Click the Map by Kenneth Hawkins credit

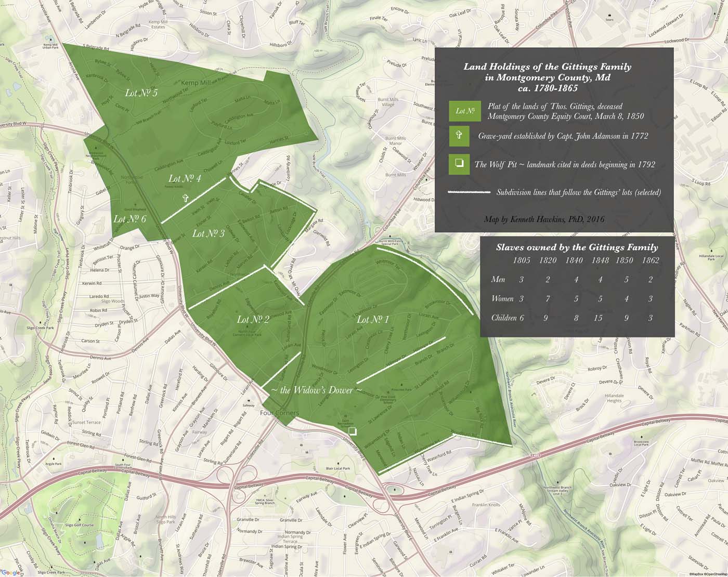pos(543,219)
